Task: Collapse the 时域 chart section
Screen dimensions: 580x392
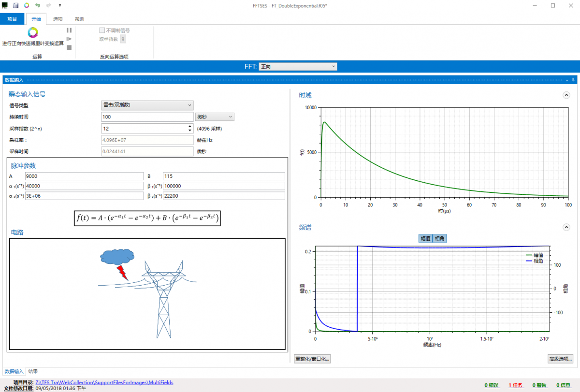Action: [x=566, y=95]
